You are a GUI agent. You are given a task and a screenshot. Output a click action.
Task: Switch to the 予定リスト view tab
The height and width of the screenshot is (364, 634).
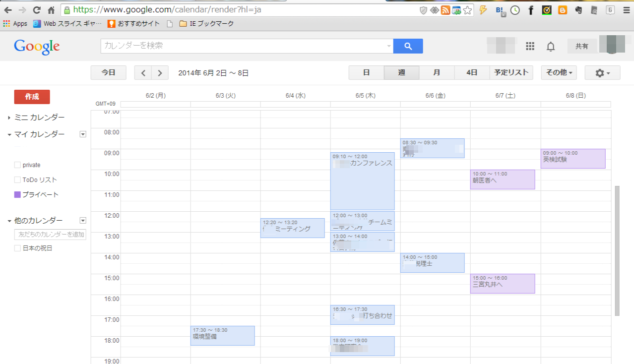pos(511,73)
